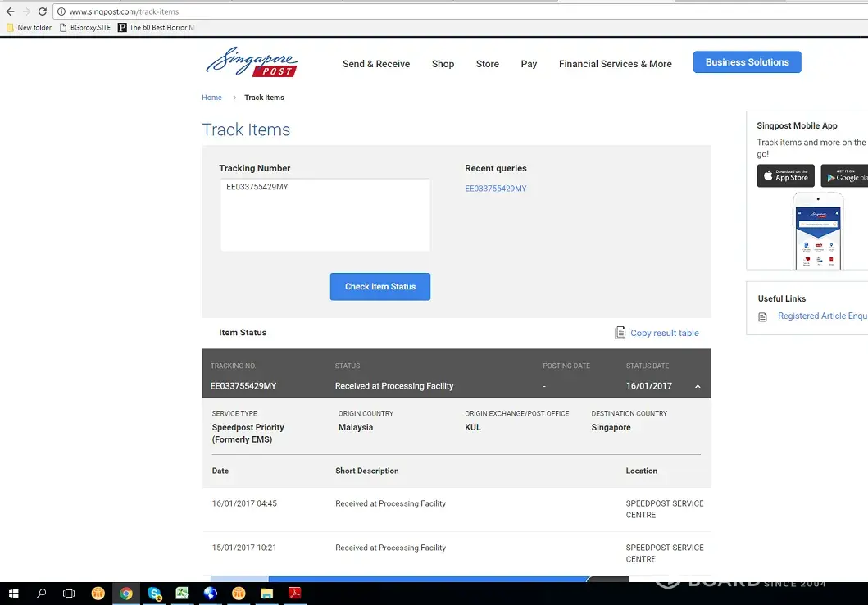Click the App Store download badge
The width and height of the screenshot is (868, 605).
pos(785,175)
